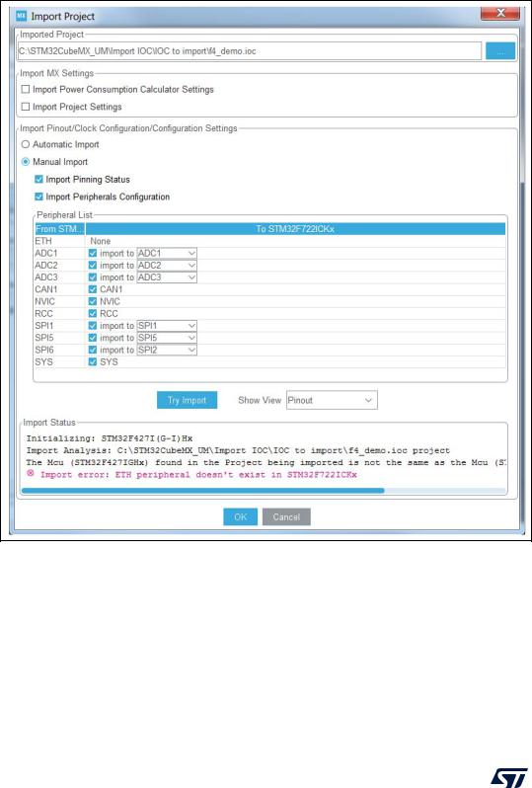Screen dimensions: 532x788
Task: Click the 'None' cell in ETH row
Action: pos(101,241)
